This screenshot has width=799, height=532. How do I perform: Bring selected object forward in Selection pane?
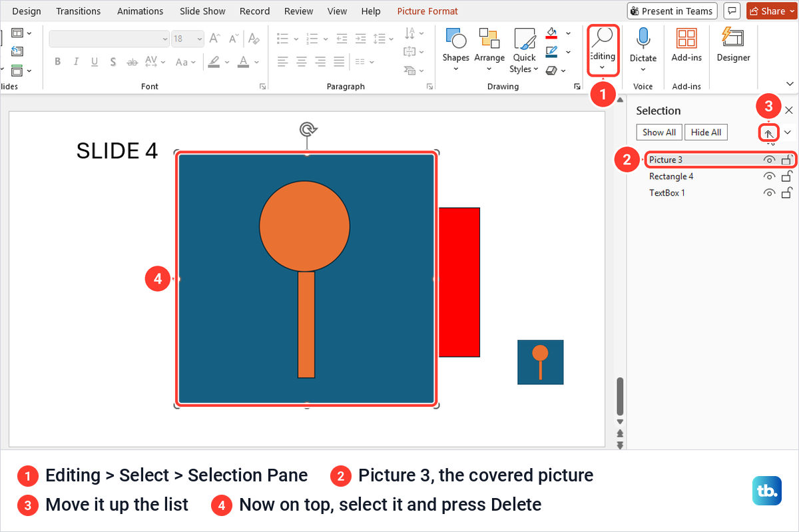click(x=768, y=133)
